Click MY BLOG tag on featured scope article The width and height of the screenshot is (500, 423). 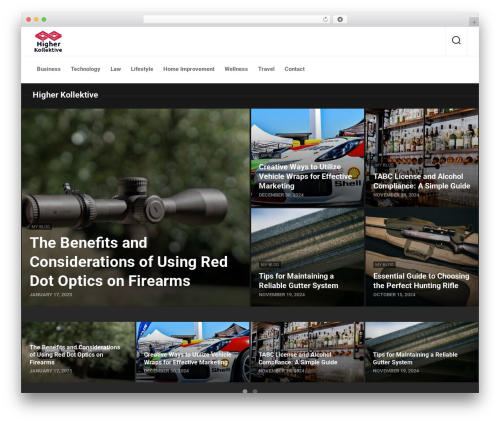(41, 227)
